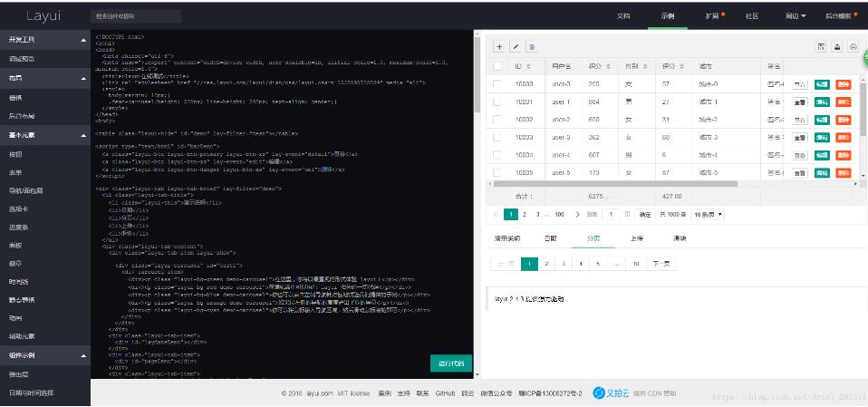Open the GitHub link in footer
The width and height of the screenshot is (868, 407).
point(445,393)
